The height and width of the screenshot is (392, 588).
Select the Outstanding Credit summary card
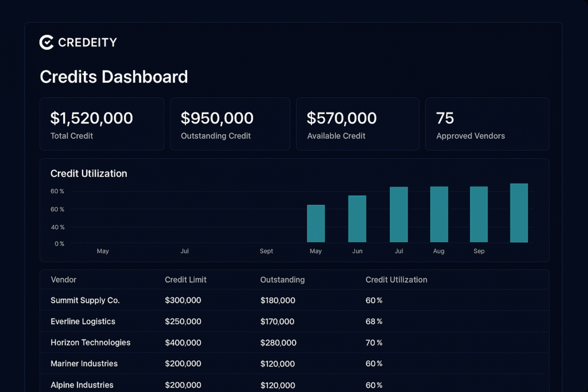230,124
